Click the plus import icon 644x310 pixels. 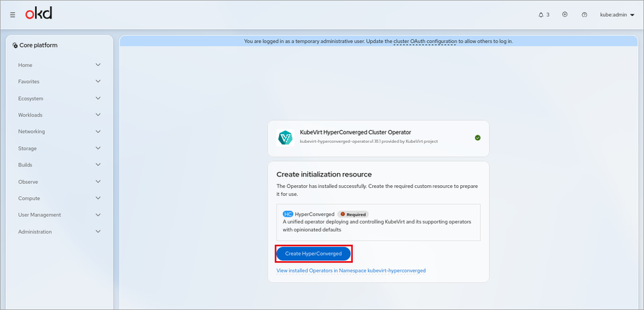pyautogui.click(x=565, y=14)
